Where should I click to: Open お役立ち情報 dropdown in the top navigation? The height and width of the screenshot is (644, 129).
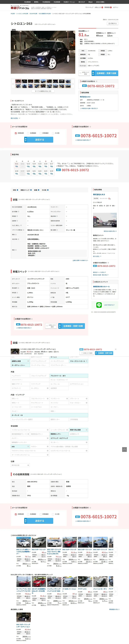click(100, 2)
